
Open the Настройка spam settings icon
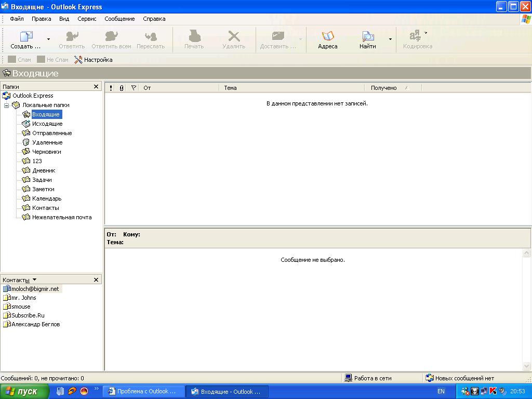click(x=79, y=60)
